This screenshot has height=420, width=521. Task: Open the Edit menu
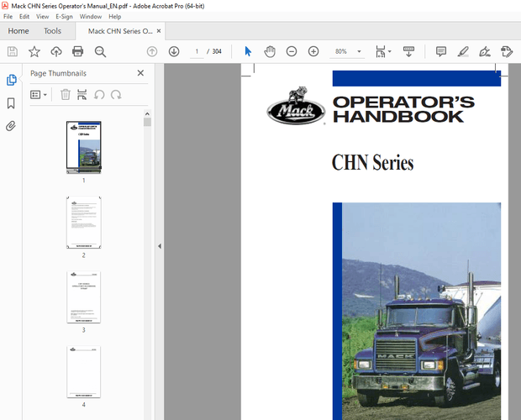tap(24, 17)
